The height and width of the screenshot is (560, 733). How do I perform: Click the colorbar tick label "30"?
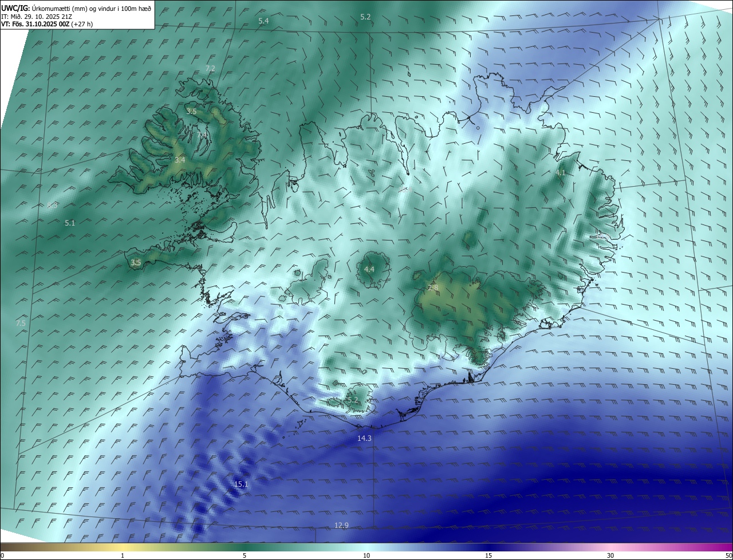pyautogui.click(x=610, y=555)
